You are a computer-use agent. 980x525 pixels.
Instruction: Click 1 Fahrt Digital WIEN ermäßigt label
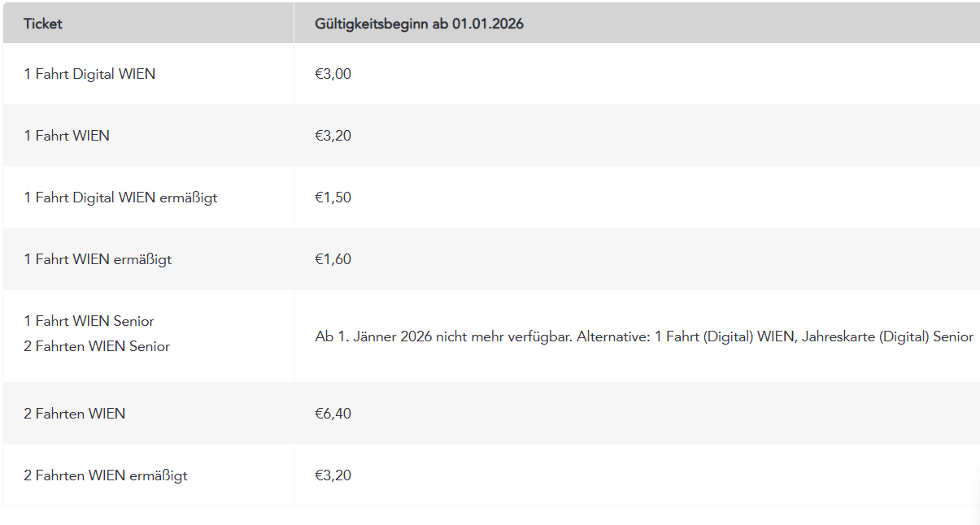click(x=120, y=197)
